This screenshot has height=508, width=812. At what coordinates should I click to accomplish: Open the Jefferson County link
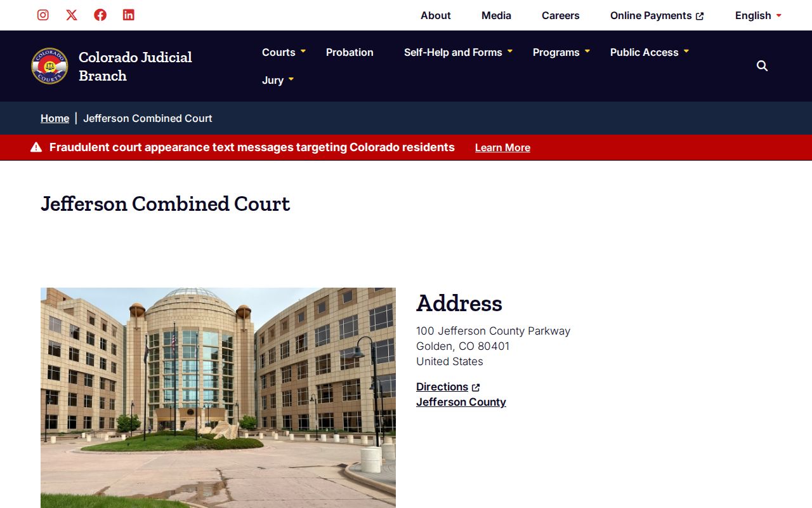461,402
